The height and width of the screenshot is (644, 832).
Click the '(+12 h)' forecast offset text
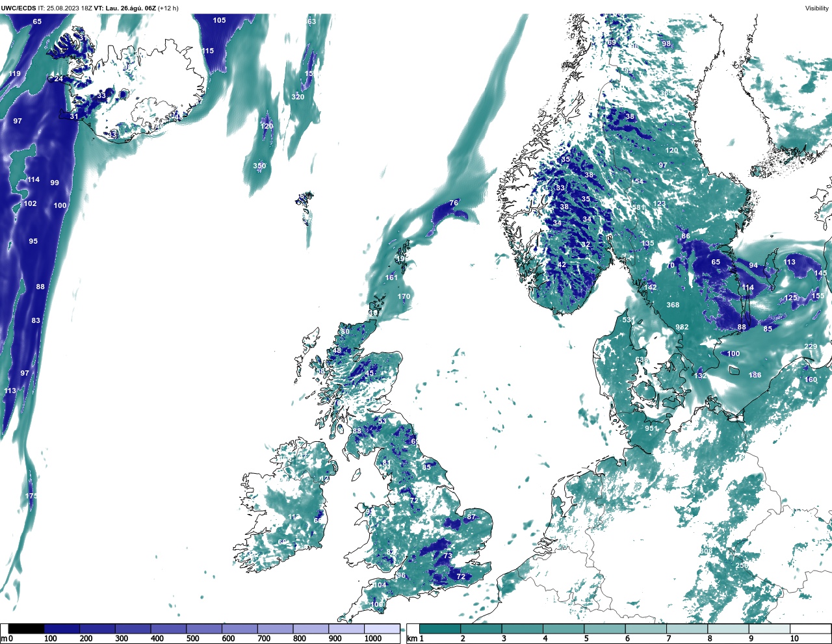[168, 8]
